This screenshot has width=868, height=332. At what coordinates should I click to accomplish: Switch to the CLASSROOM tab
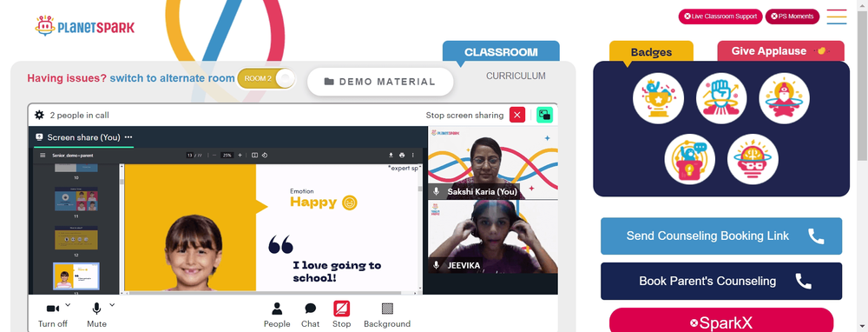(501, 52)
